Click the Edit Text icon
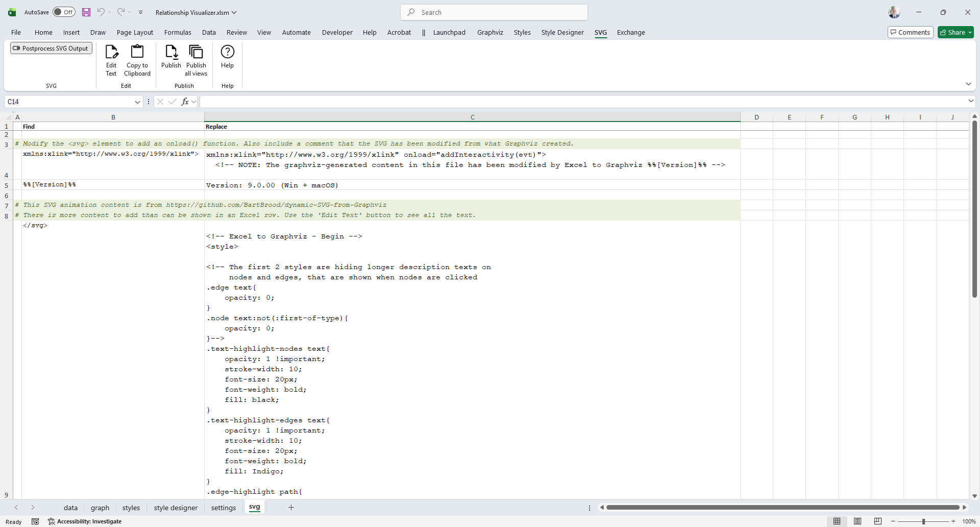 (x=111, y=52)
